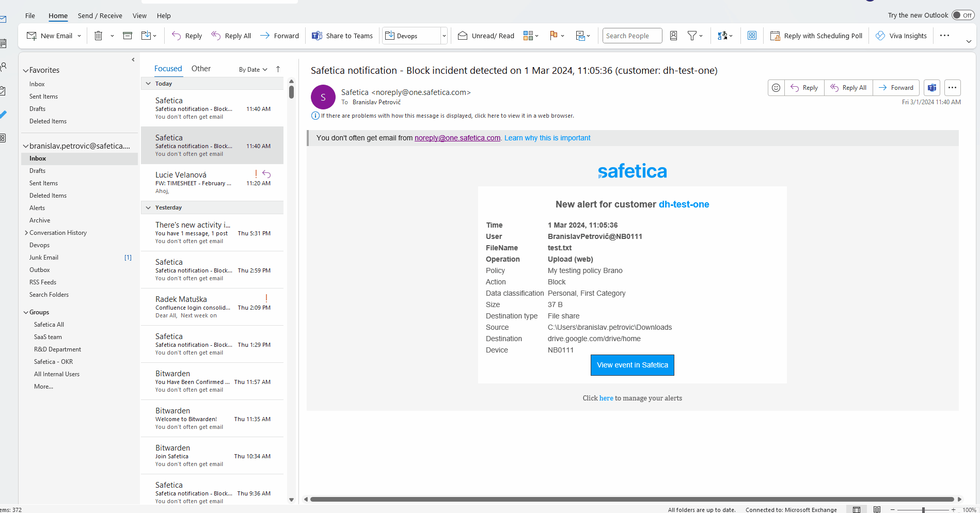980x513 pixels.
Task: Click Forward button in message header
Action: [x=896, y=88]
